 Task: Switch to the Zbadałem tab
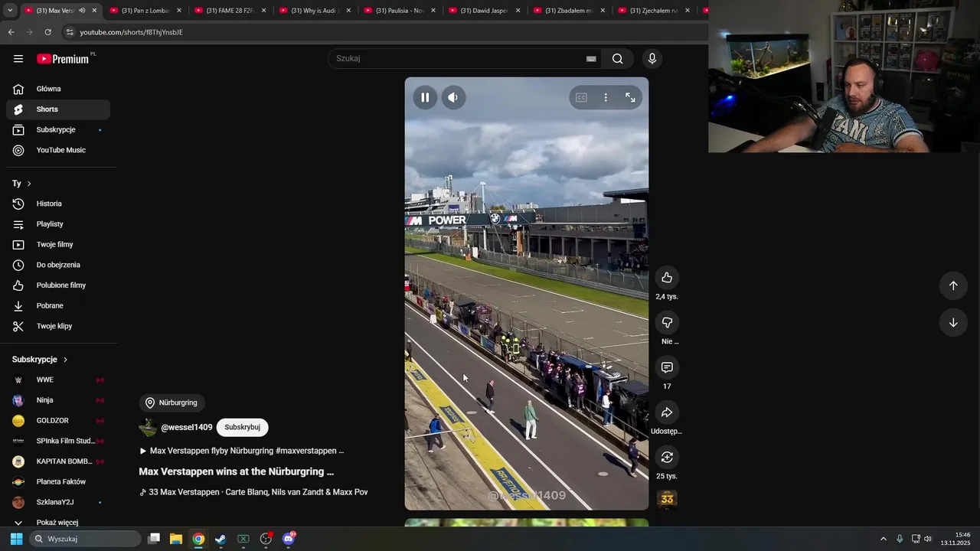pos(570,11)
